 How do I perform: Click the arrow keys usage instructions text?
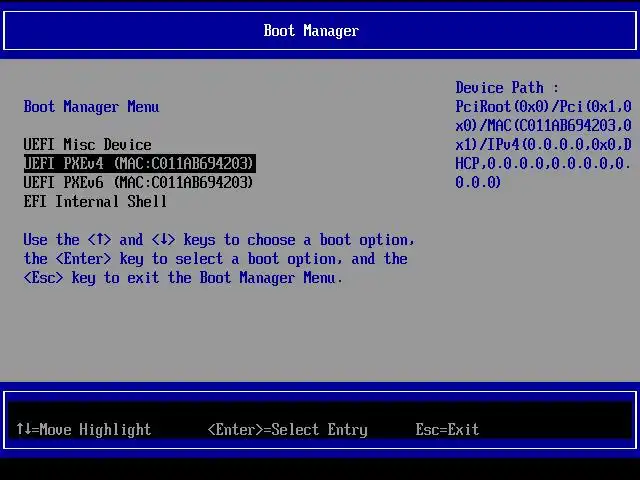[219, 259]
